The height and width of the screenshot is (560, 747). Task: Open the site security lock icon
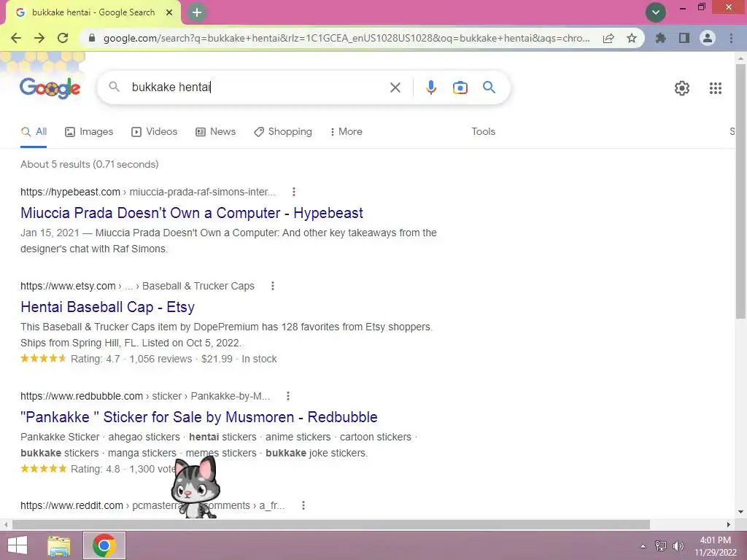[x=92, y=38]
